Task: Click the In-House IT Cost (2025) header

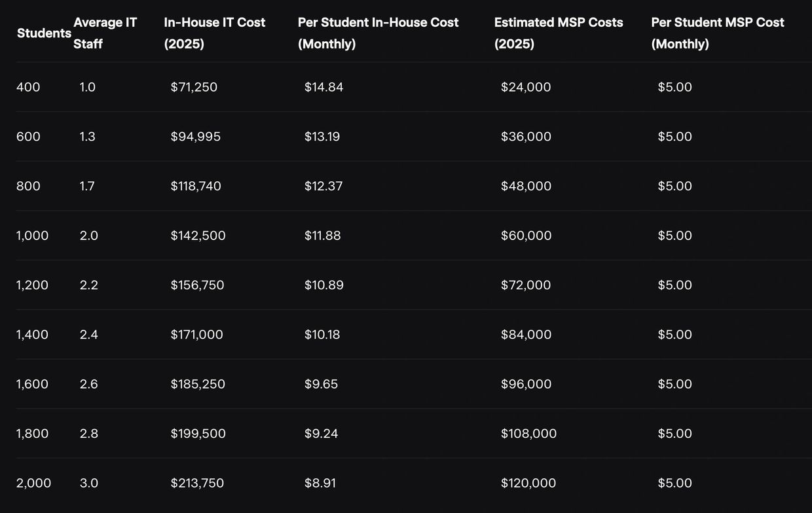Action: pyautogui.click(x=214, y=33)
